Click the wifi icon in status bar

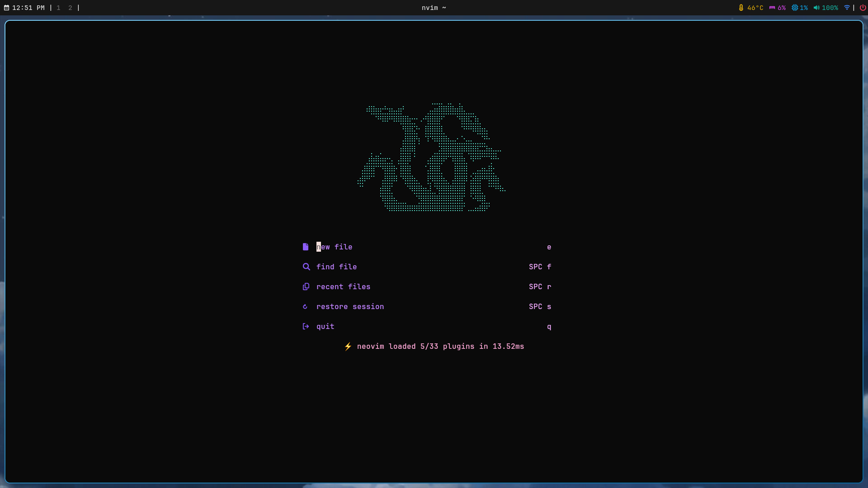coord(847,8)
